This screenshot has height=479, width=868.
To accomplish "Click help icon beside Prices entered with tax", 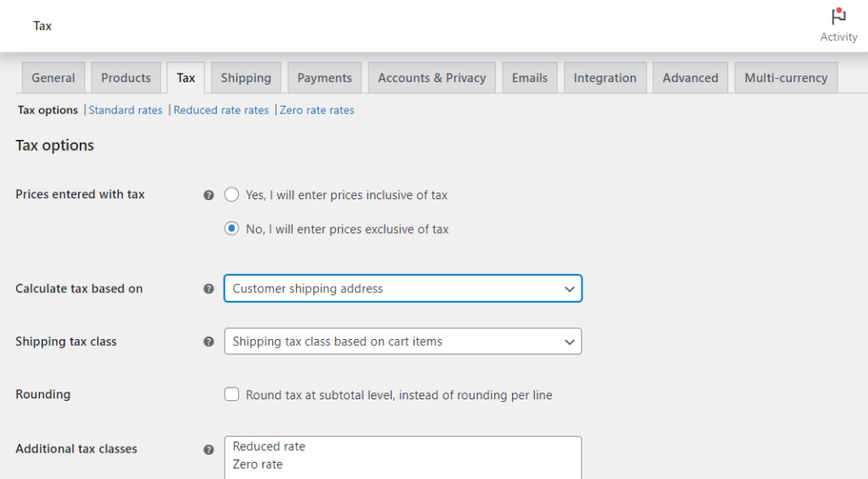I will click(209, 195).
